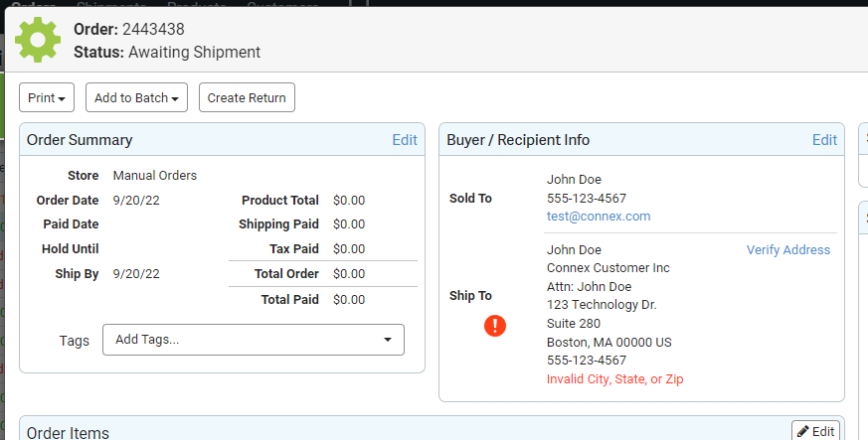Click the red exclamation address warning icon
868x440 pixels.
[495, 326]
